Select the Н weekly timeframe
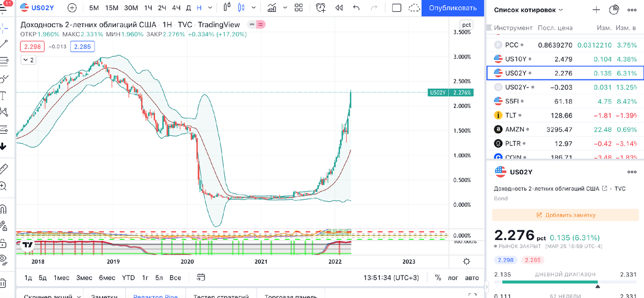The width and height of the screenshot is (644, 298). coord(199,8)
